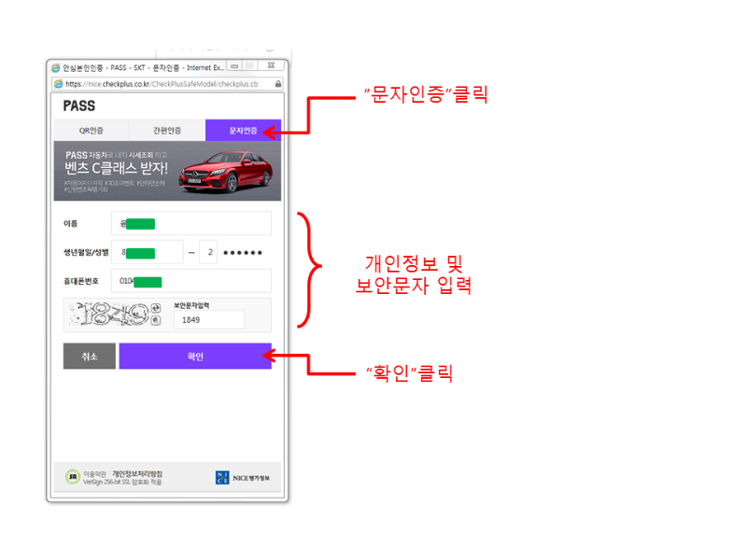Confirm with the 확인 button
Screen dimensions: 747x560
pos(195,357)
